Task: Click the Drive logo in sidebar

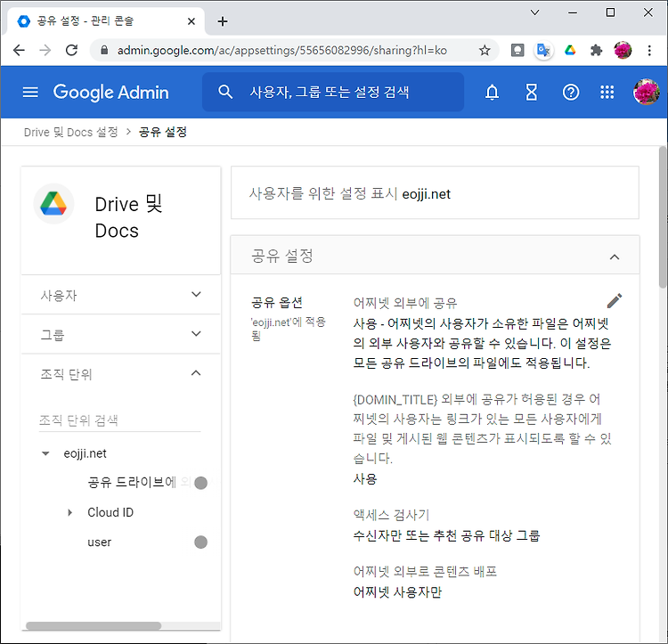Action: pyautogui.click(x=53, y=204)
